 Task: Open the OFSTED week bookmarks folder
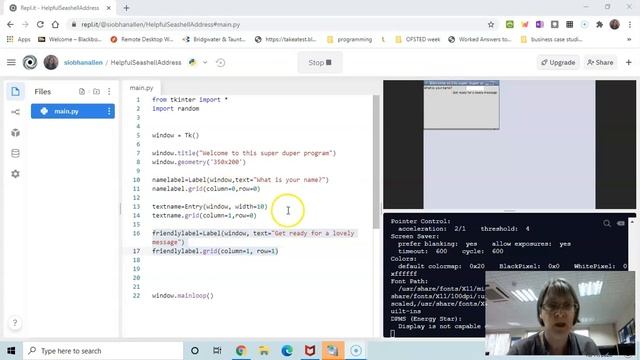(418, 39)
